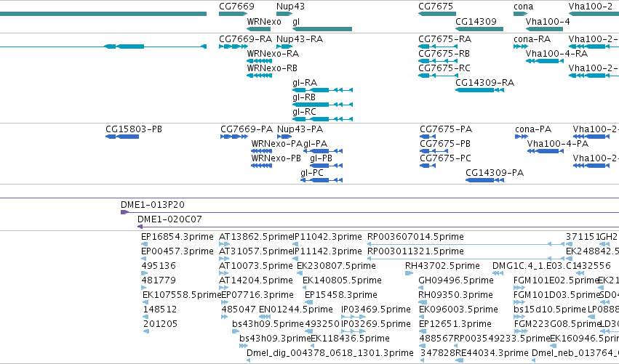
Task: Click the gl gene bar
Action: [x=322, y=29]
